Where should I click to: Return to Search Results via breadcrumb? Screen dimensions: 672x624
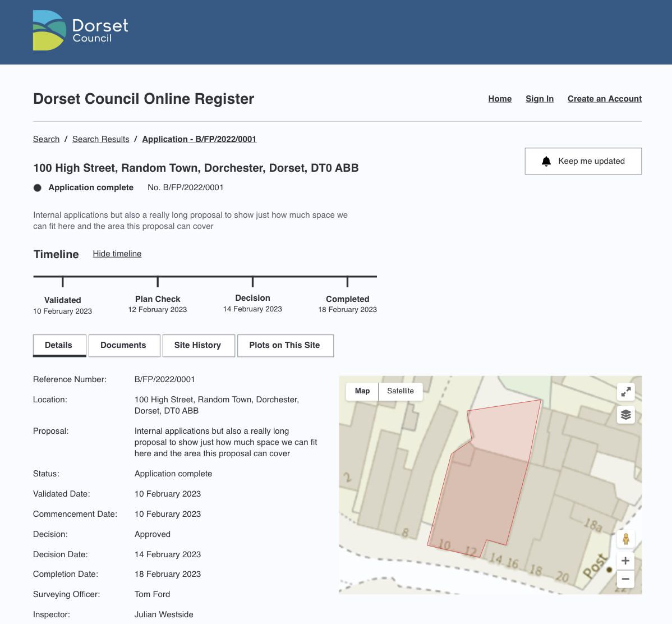pyautogui.click(x=100, y=139)
